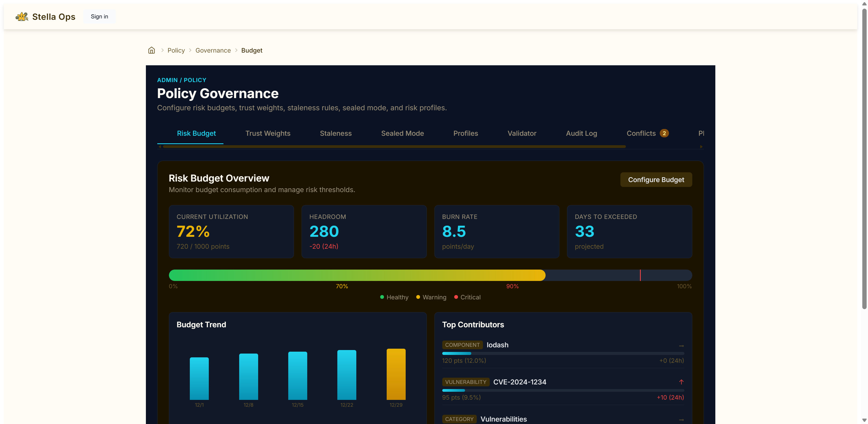
Task: Click the red up arrow for CVE-2024-1234
Action: click(x=681, y=382)
